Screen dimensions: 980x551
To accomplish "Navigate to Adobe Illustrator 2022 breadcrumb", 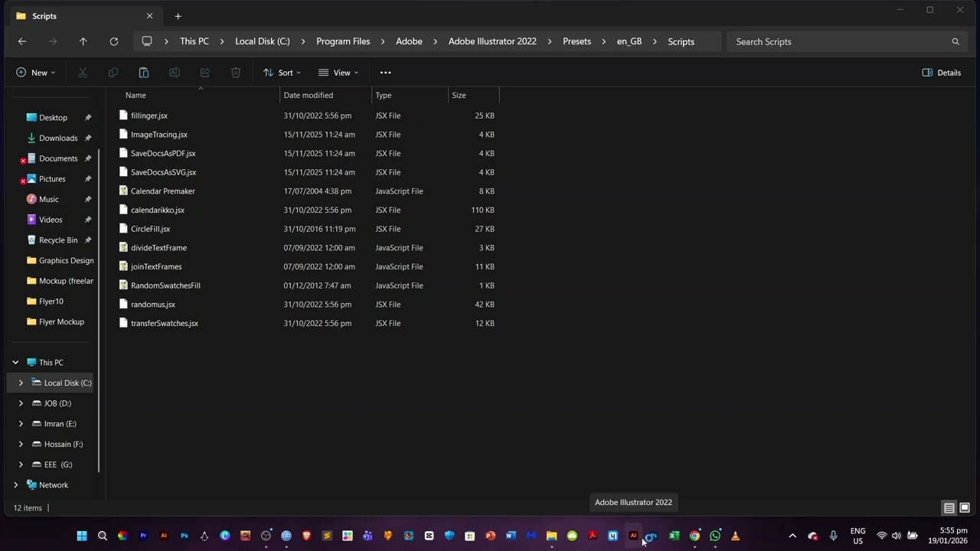I will click(492, 41).
